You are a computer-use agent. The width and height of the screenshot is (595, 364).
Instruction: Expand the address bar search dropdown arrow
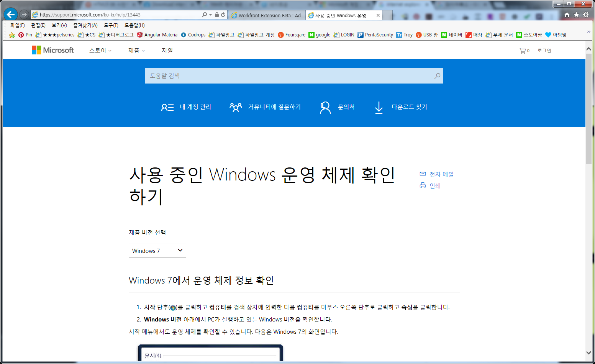click(x=210, y=15)
